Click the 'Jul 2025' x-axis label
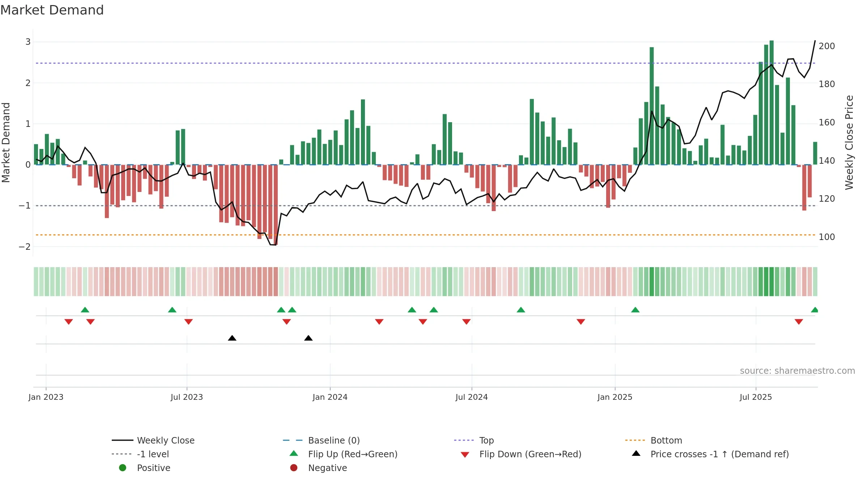The width and height of the screenshot is (868, 488). click(x=756, y=397)
